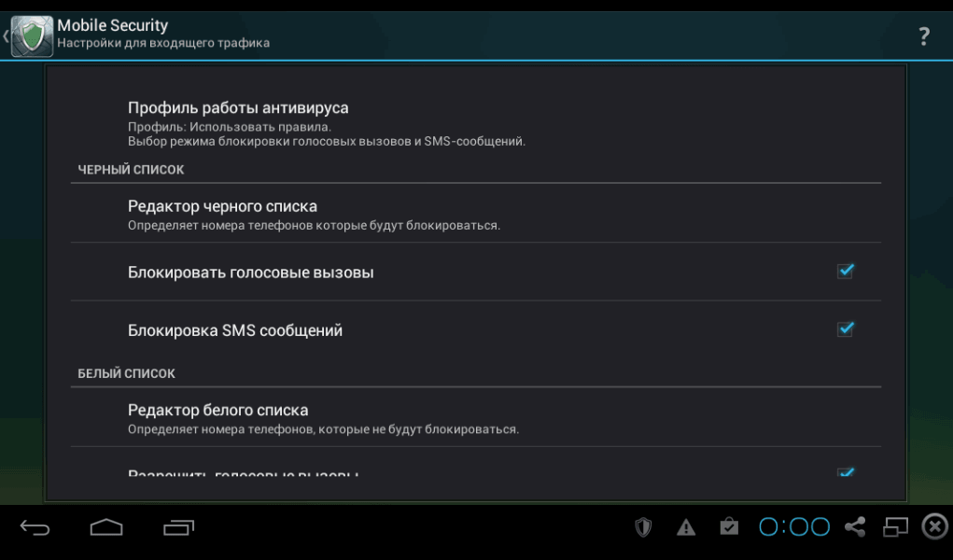953x560 pixels.
Task: Open help via the question mark icon
Action: click(x=924, y=36)
